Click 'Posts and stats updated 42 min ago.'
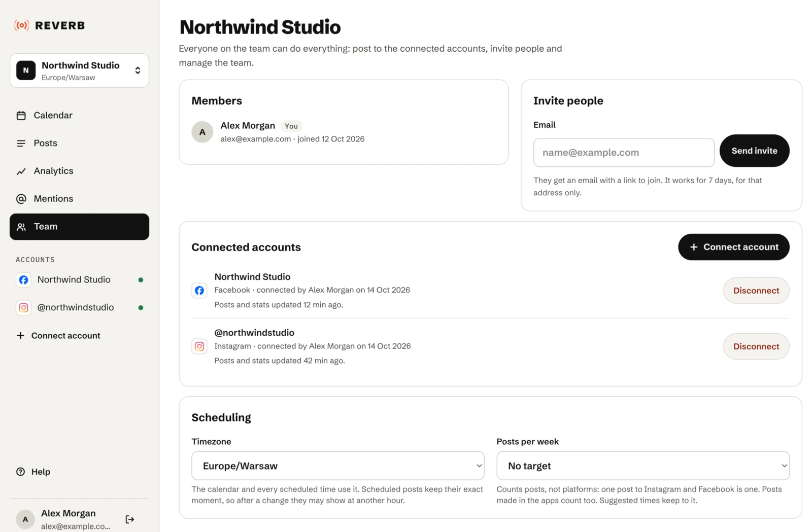This screenshot has width=812, height=532. (x=280, y=361)
